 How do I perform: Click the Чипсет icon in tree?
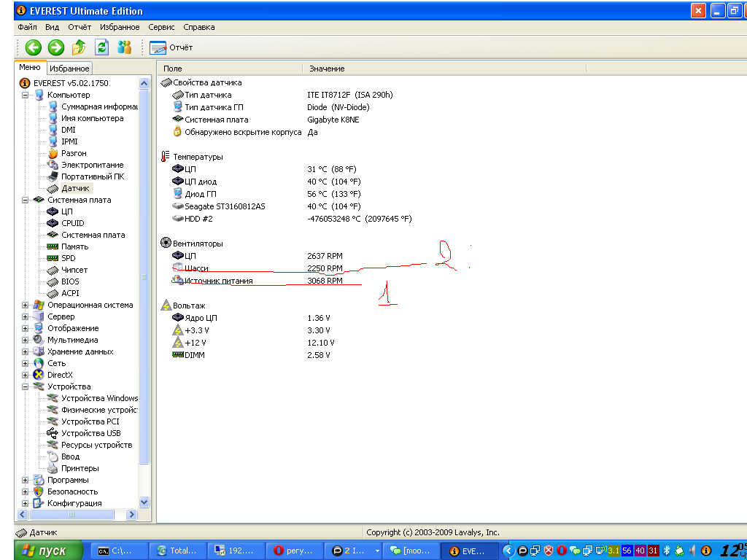(53, 270)
